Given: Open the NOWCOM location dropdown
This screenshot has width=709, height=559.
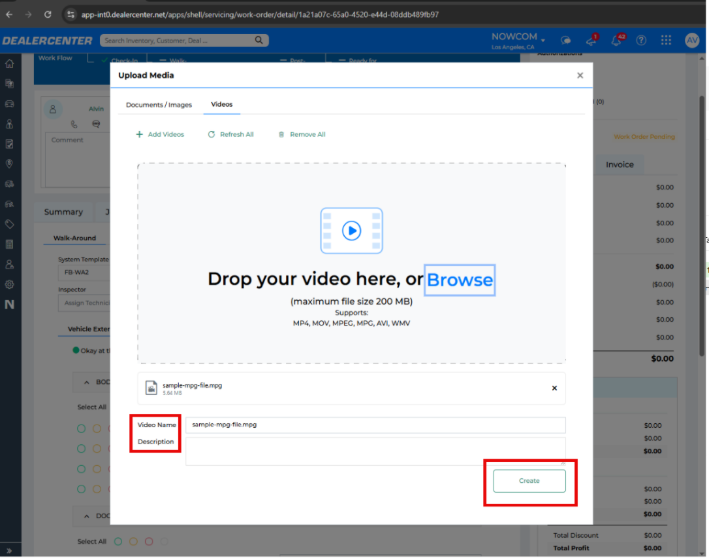Looking at the screenshot, I should (518, 40).
